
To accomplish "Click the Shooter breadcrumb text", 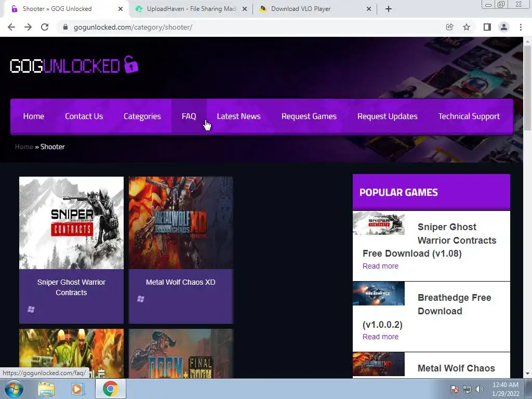I will coord(52,147).
